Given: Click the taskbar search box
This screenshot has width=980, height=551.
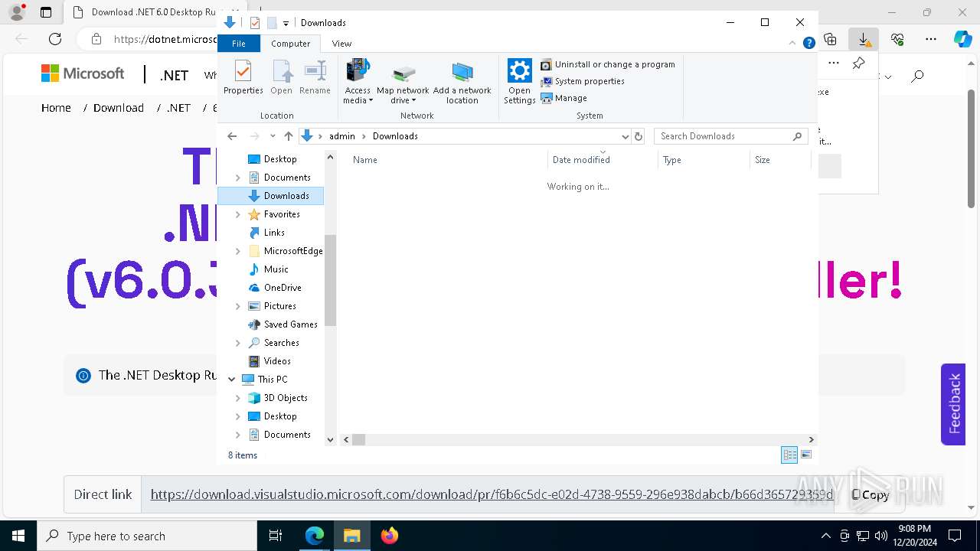Looking at the screenshot, I should point(147,536).
